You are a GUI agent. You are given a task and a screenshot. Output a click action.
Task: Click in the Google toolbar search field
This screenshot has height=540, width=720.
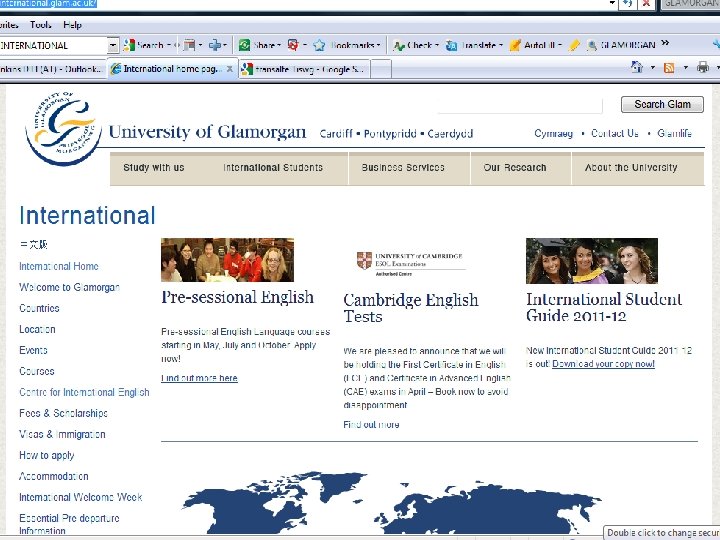pos(54,45)
